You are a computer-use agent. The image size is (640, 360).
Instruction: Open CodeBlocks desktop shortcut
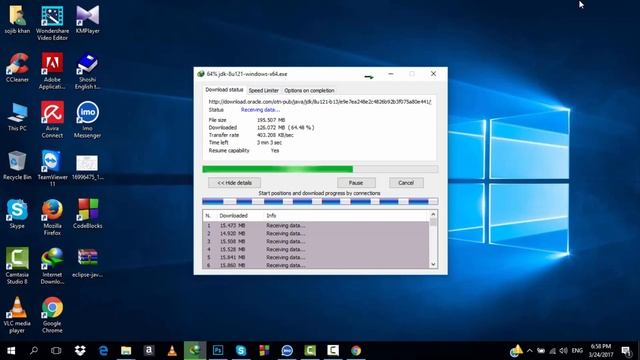pos(87,214)
